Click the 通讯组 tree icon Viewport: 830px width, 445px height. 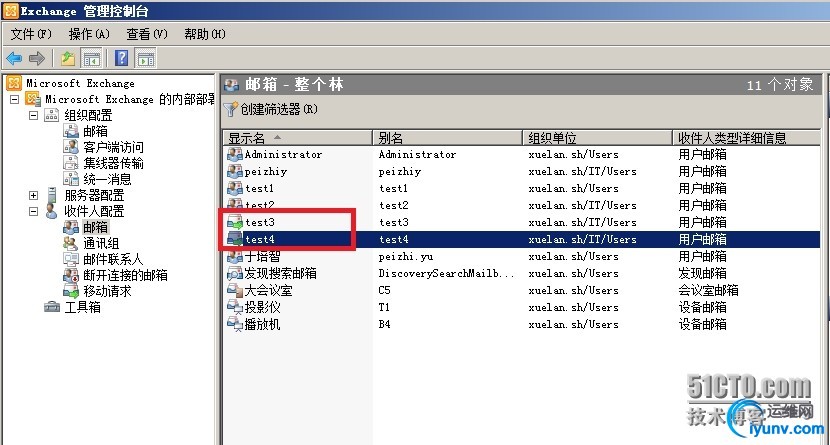[x=71, y=243]
